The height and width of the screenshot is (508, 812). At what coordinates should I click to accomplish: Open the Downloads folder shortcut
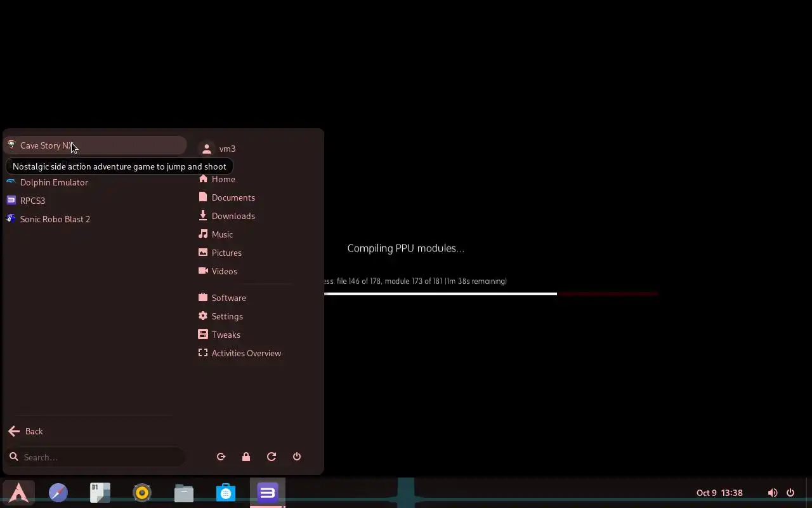pyautogui.click(x=226, y=216)
